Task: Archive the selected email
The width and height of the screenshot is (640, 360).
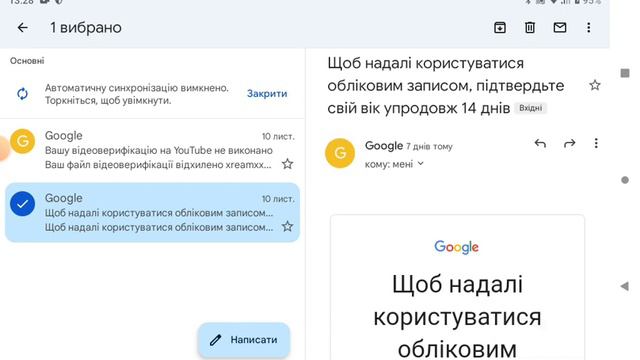Action: point(500,27)
